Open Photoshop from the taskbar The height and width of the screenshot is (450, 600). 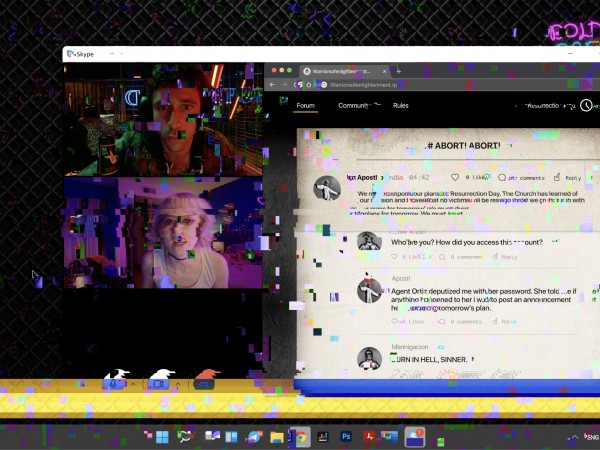tap(346, 437)
